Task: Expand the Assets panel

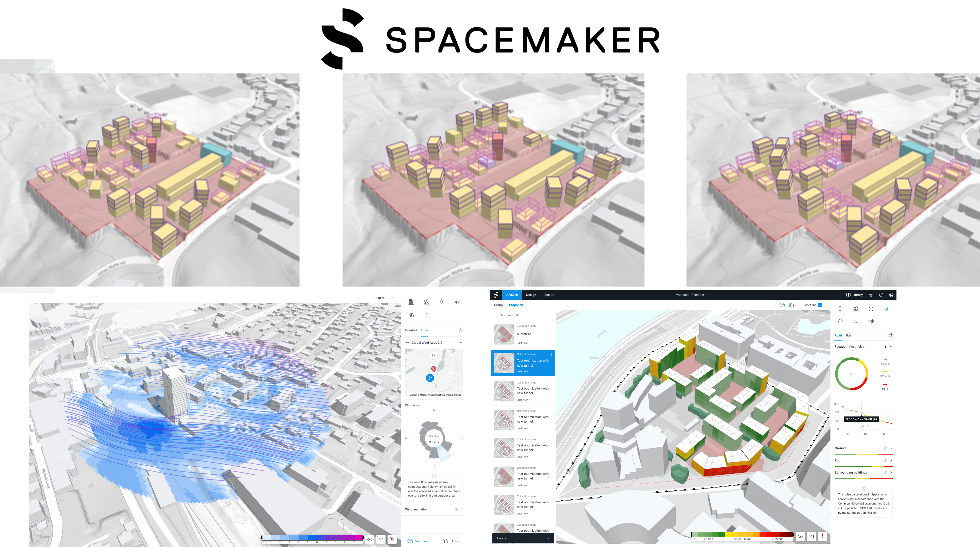Action: tap(523, 538)
